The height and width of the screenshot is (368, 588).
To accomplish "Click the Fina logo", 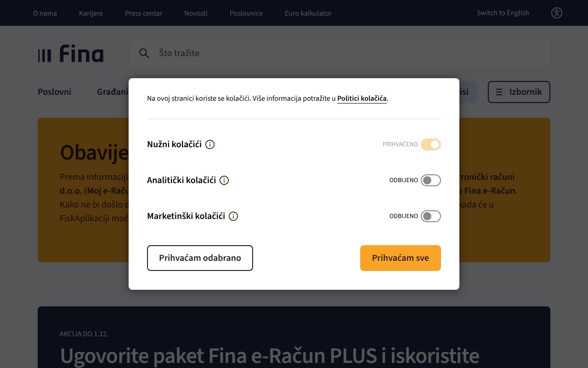I will click(71, 53).
